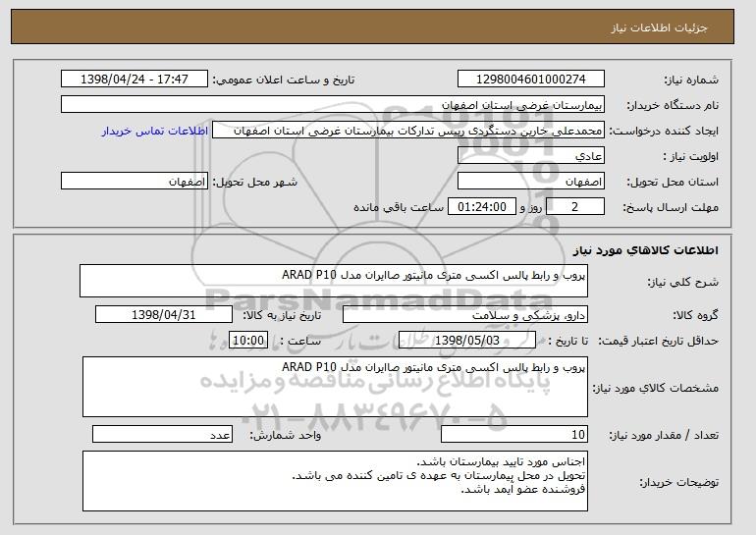The width and height of the screenshot is (756, 535).
Task: Click the priority field عادی
Action: (531, 156)
